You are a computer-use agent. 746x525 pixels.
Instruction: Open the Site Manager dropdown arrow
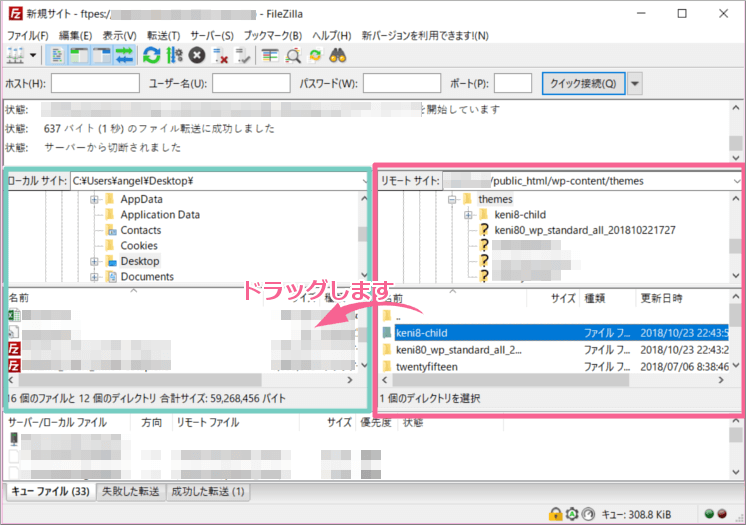(33, 56)
